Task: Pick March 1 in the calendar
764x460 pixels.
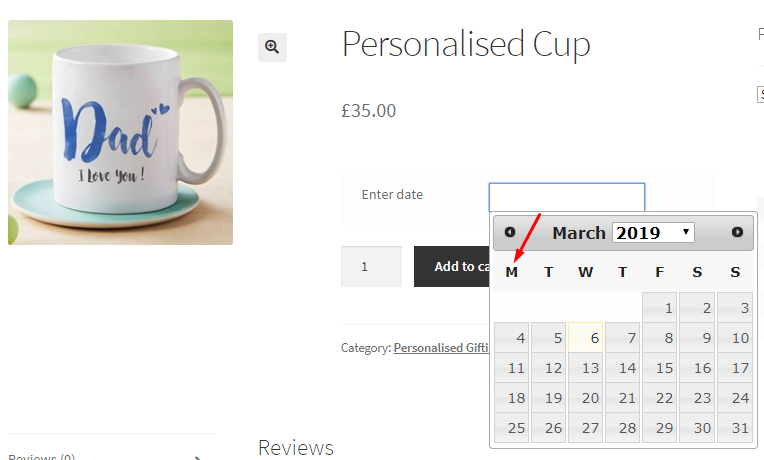Action: click(660, 307)
